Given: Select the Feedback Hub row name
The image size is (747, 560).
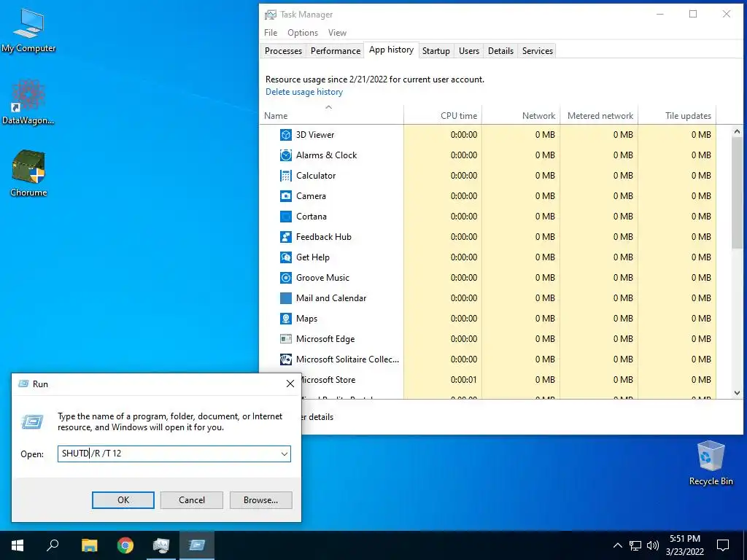Looking at the screenshot, I should (x=323, y=237).
